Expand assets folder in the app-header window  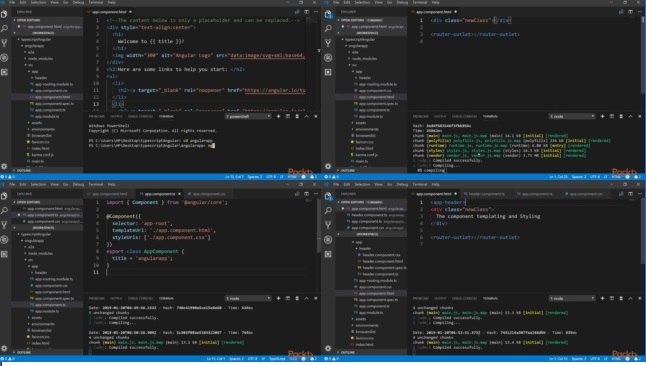(x=360, y=319)
